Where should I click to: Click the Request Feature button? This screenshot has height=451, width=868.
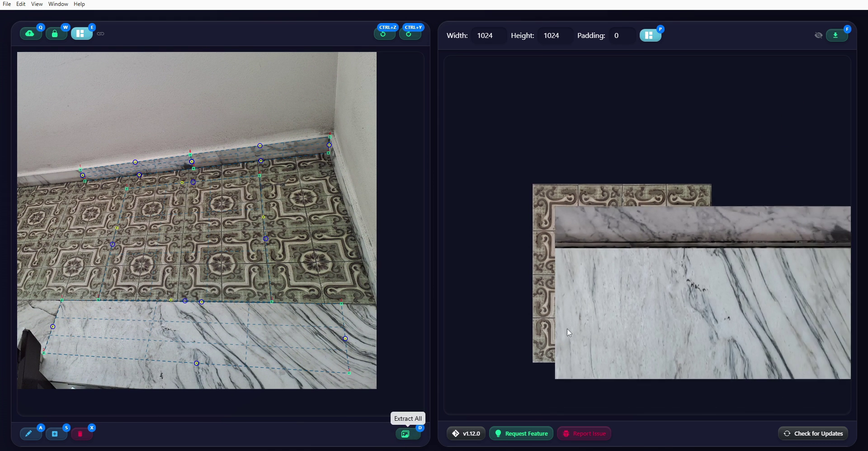tap(521, 433)
